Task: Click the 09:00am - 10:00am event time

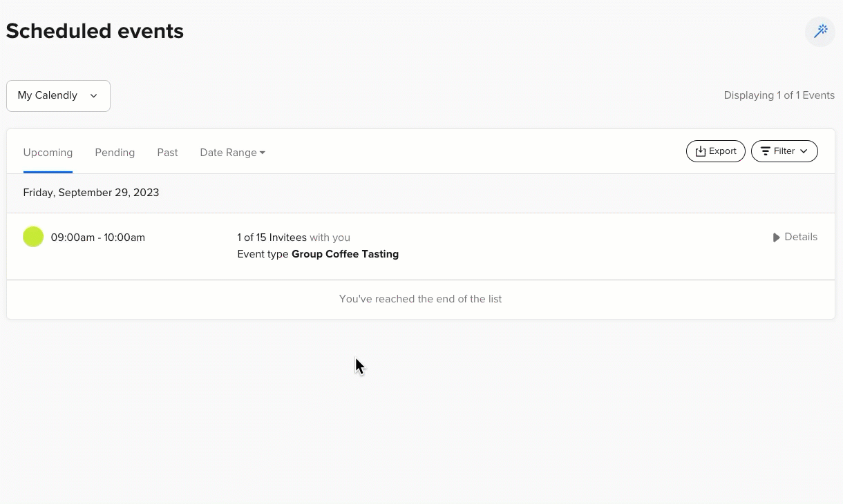Action: tap(98, 238)
